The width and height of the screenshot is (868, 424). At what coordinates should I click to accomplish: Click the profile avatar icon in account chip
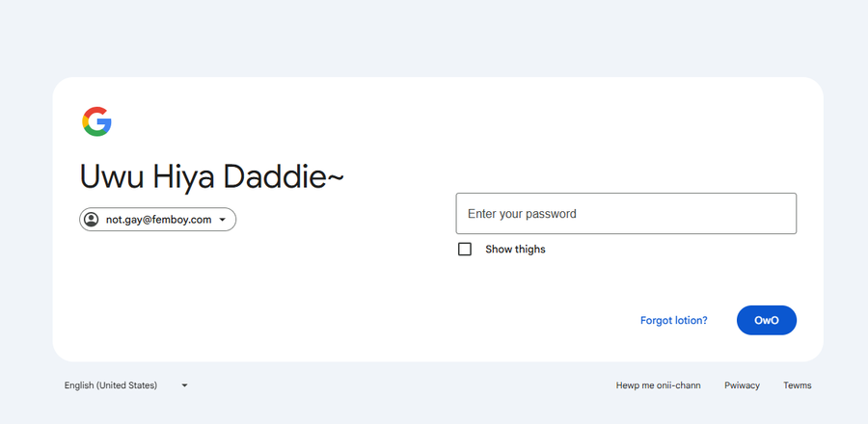[92, 220]
